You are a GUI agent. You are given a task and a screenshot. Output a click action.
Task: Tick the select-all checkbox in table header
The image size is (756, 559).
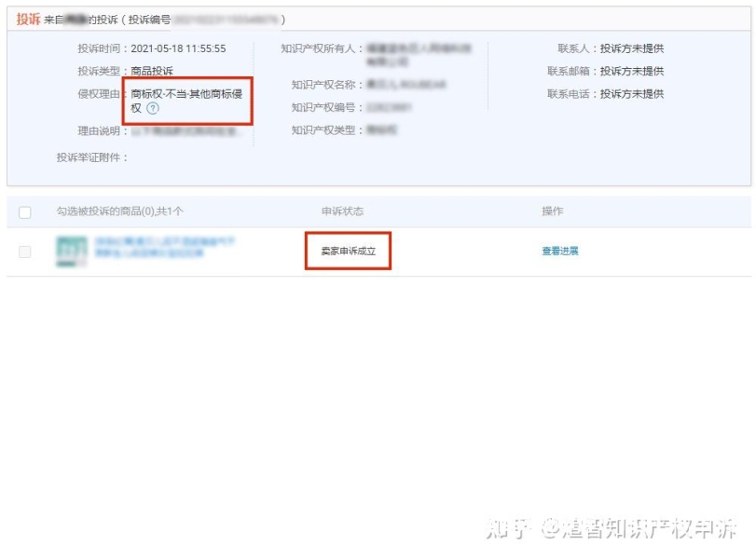(25, 212)
